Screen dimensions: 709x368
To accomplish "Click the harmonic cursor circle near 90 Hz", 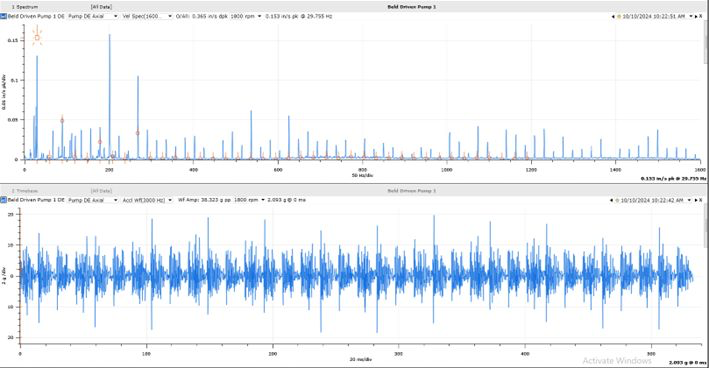I will click(62, 120).
